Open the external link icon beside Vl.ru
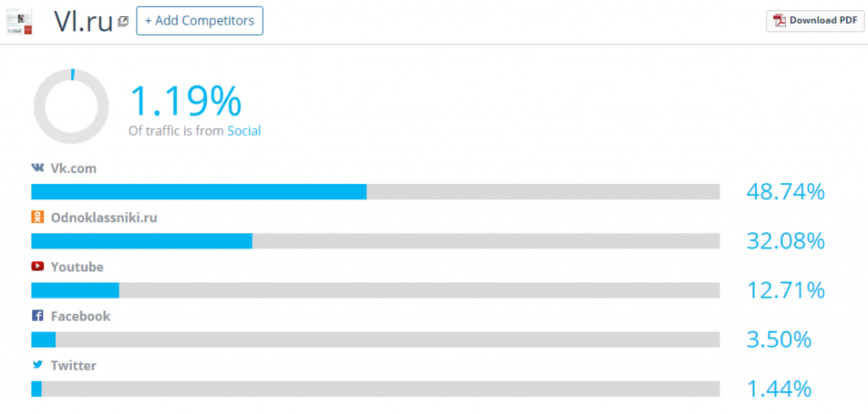 click(x=124, y=21)
